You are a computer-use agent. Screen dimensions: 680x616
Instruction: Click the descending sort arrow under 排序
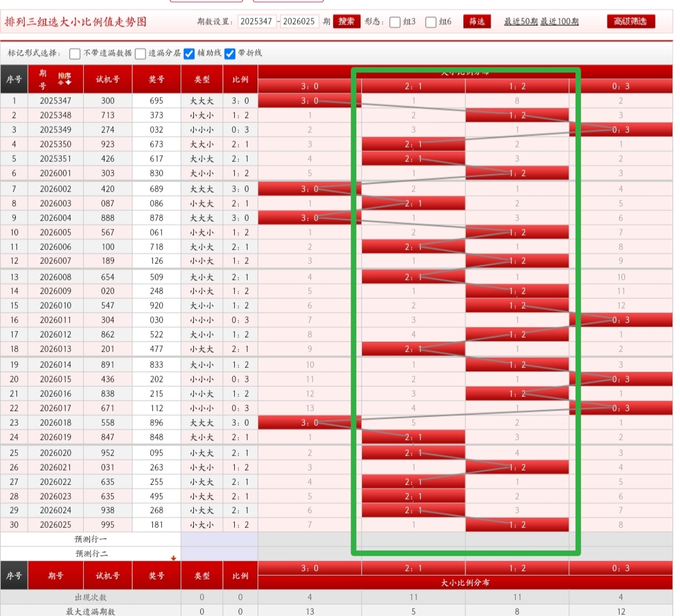coord(68,83)
